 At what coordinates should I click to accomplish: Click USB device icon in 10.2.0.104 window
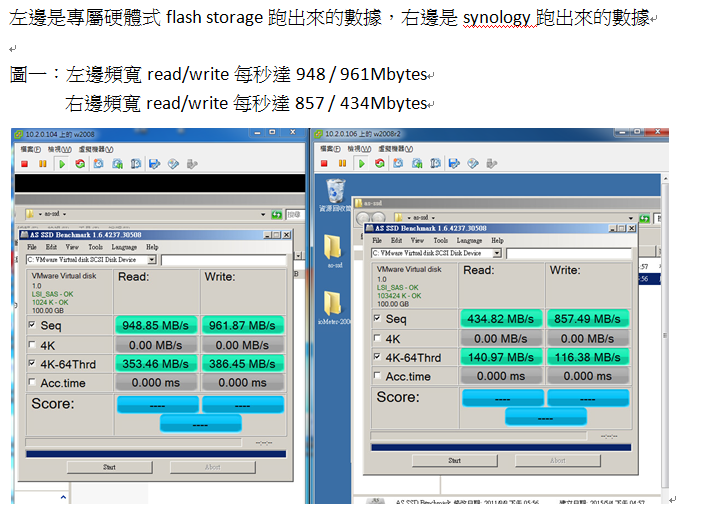tap(192, 164)
